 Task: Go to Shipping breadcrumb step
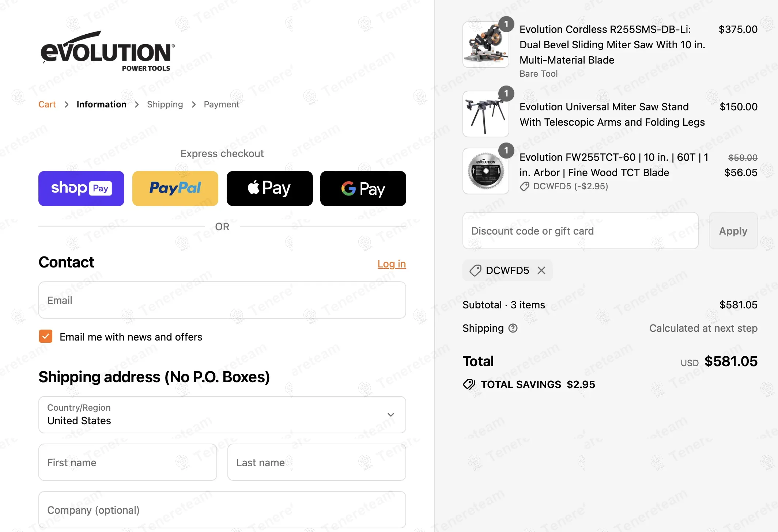point(165,104)
